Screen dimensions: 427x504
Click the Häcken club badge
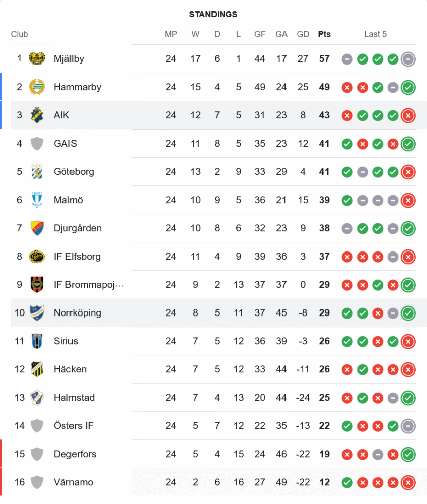pyautogui.click(x=37, y=369)
